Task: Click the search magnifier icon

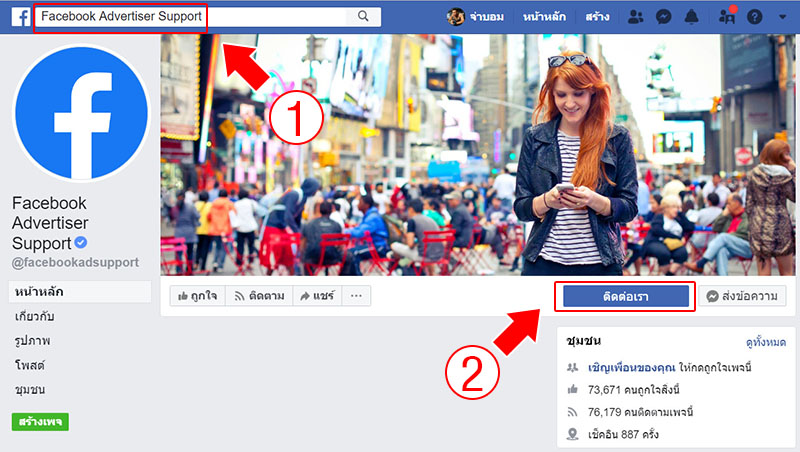Action: (363, 16)
